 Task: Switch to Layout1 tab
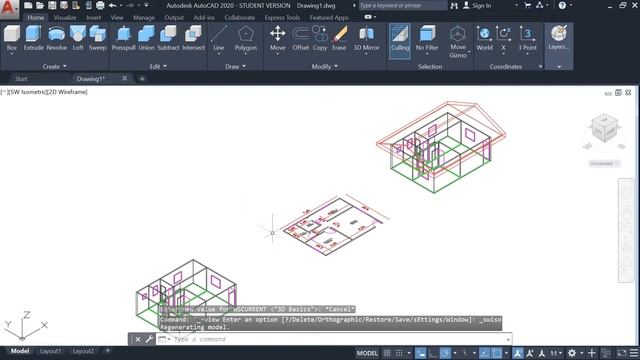pyautogui.click(x=50, y=351)
